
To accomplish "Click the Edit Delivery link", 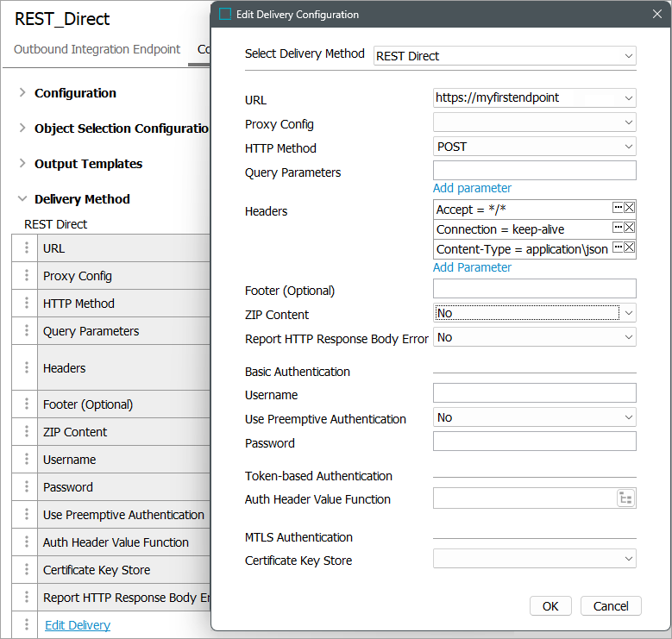I will pyautogui.click(x=78, y=625).
